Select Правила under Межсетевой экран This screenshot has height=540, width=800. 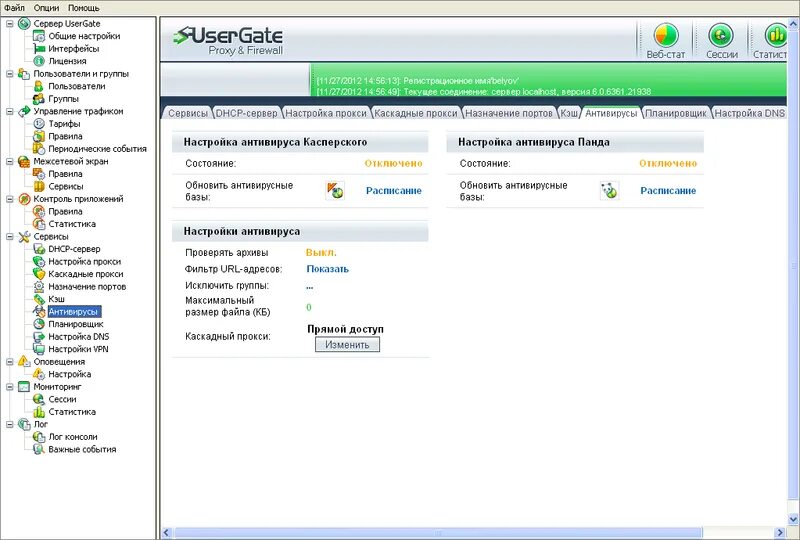(x=65, y=174)
